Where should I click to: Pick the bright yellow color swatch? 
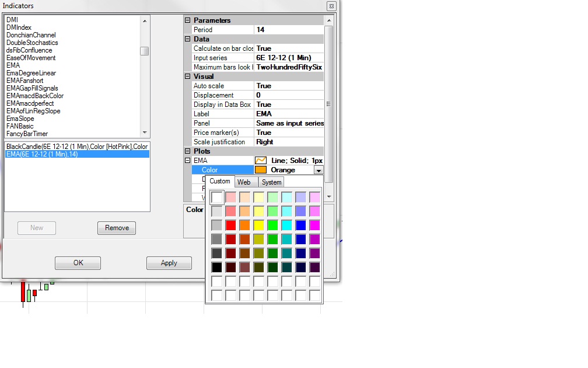[259, 225]
